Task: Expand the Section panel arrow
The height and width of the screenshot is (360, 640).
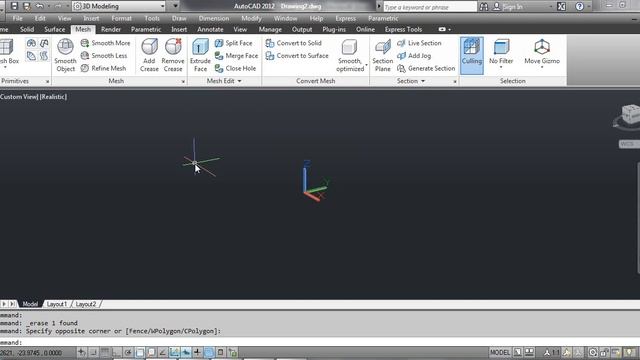Action: [423, 81]
